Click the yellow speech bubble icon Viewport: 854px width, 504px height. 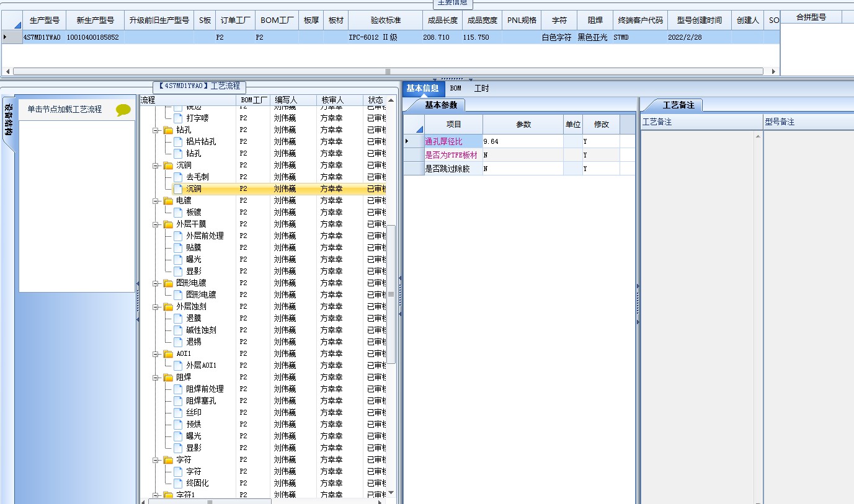(x=123, y=110)
